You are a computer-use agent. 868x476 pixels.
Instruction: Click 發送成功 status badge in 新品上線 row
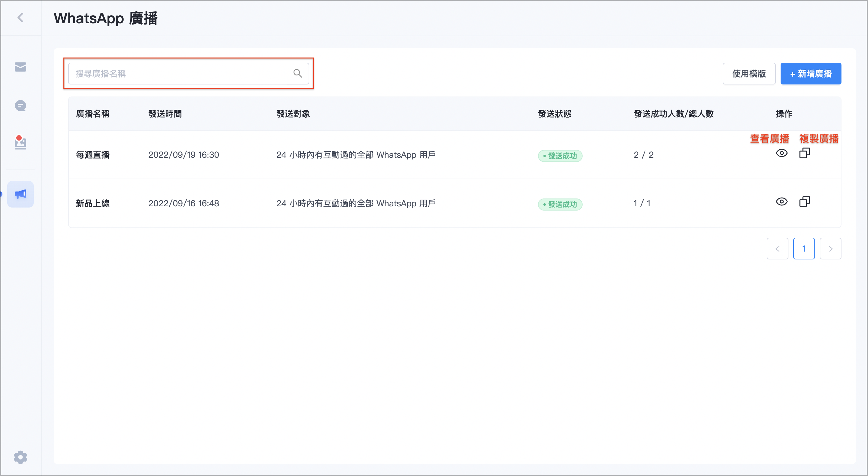tap(560, 205)
